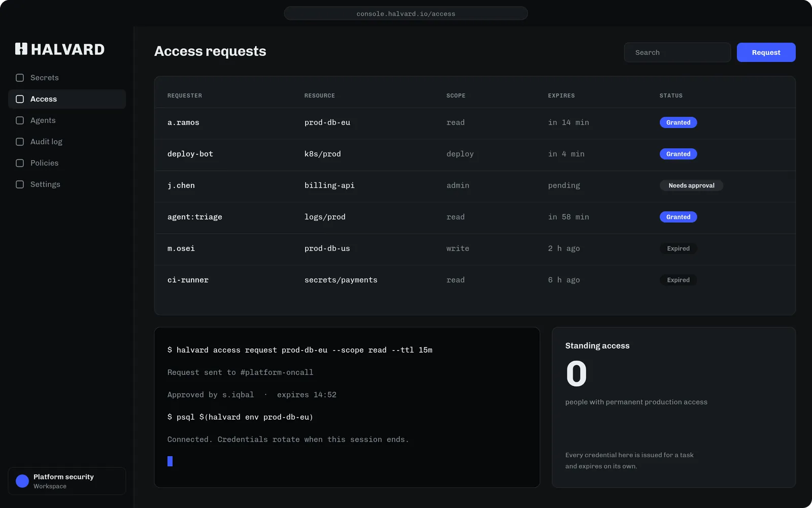Screen dimensions: 812x508
Task: Click the console.halvard.io/access address bar
Action: point(406,13)
